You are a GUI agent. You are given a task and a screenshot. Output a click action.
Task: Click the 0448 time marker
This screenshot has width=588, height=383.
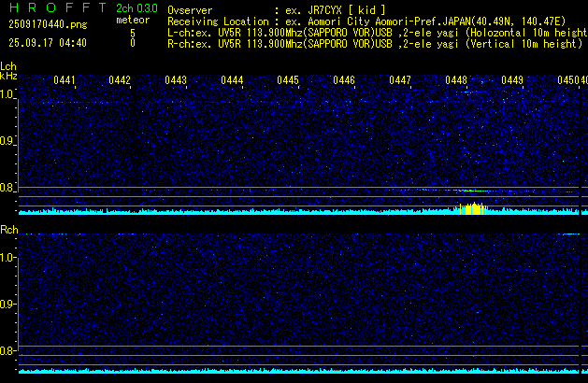click(456, 80)
